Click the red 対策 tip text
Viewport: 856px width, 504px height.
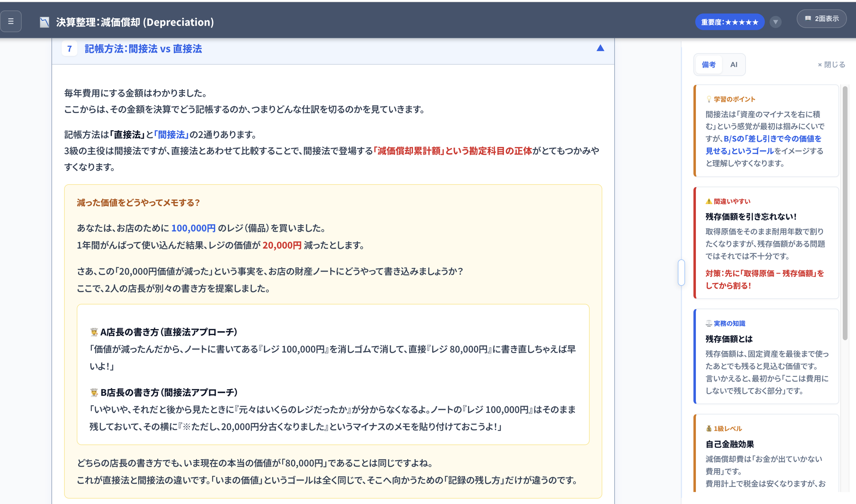(765, 279)
